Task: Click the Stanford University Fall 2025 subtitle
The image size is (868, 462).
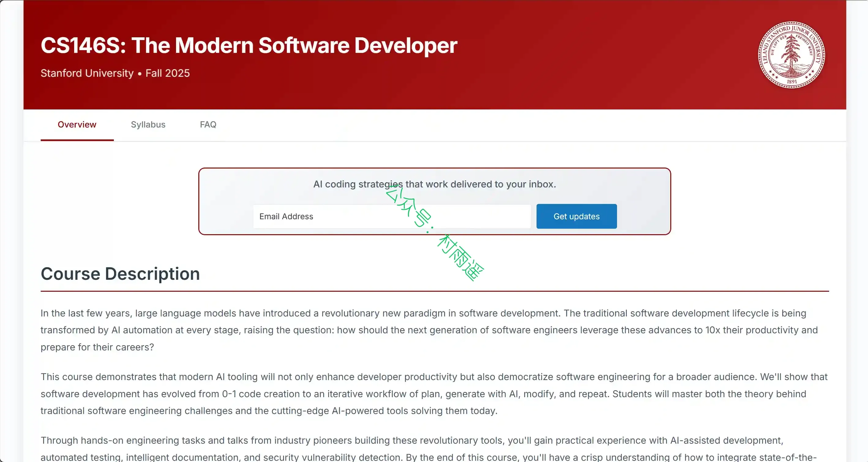Action: point(115,73)
